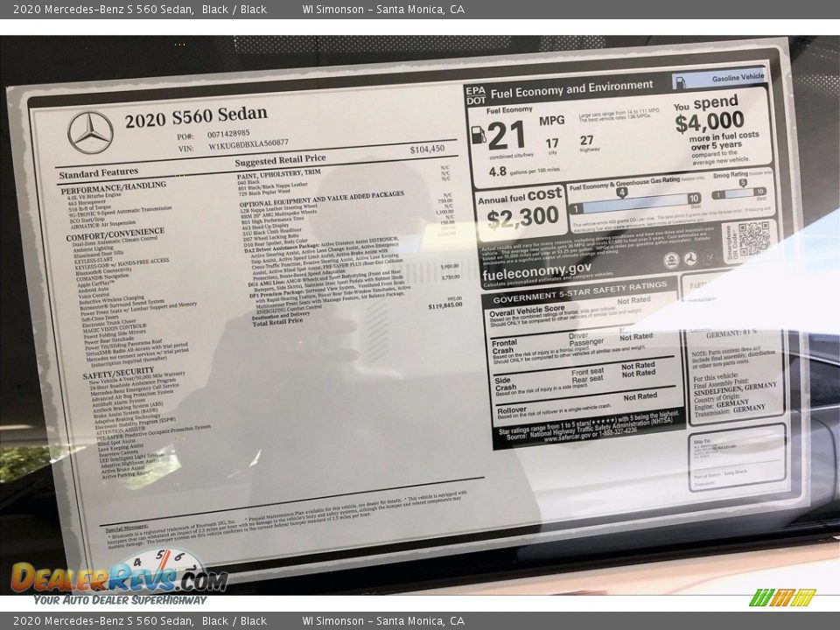Click 'Not Rated' in the Rollover row
This screenshot has width=840, height=630.
(640, 397)
